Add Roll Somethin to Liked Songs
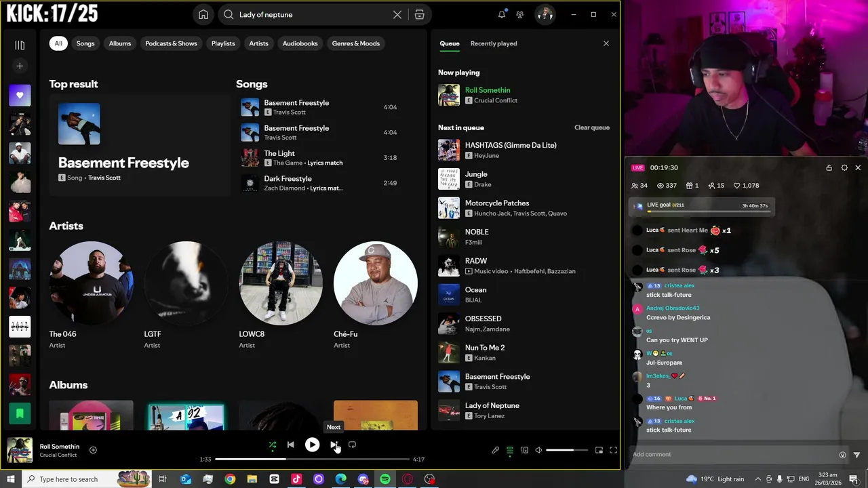 click(x=93, y=450)
